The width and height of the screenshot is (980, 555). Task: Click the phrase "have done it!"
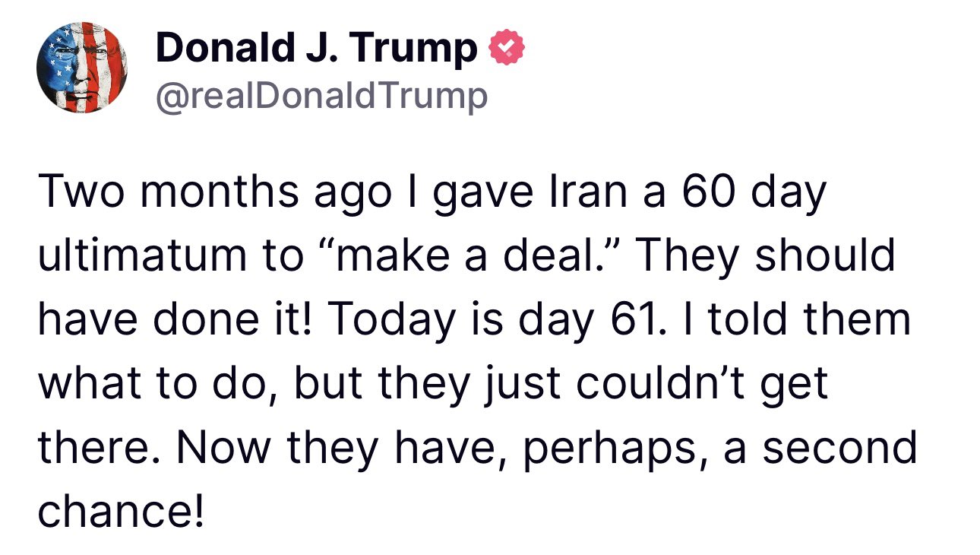pyautogui.click(x=180, y=319)
